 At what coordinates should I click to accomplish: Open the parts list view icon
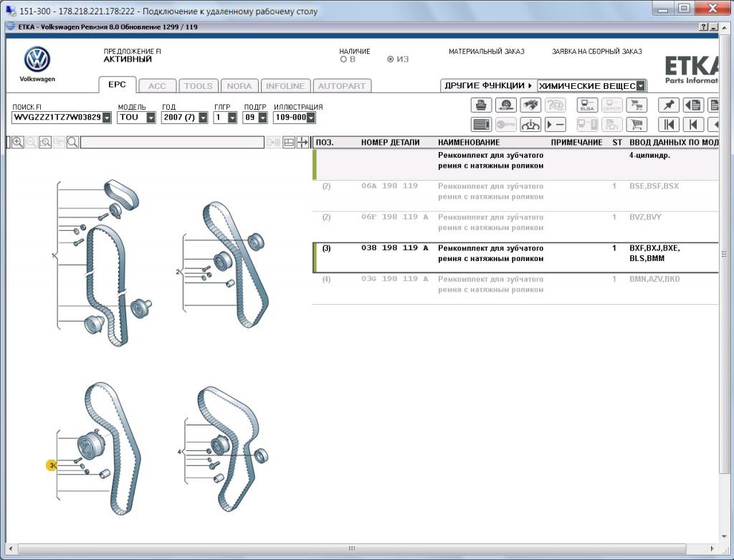[x=481, y=125]
